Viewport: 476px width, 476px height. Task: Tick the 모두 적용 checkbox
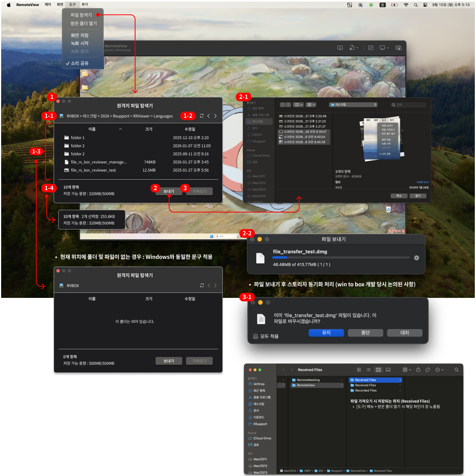click(255, 336)
